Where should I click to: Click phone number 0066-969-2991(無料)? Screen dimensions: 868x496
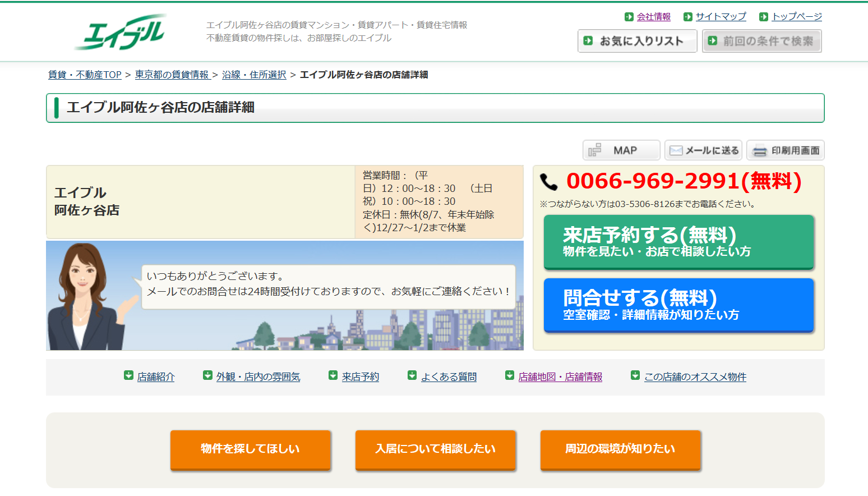pos(684,181)
